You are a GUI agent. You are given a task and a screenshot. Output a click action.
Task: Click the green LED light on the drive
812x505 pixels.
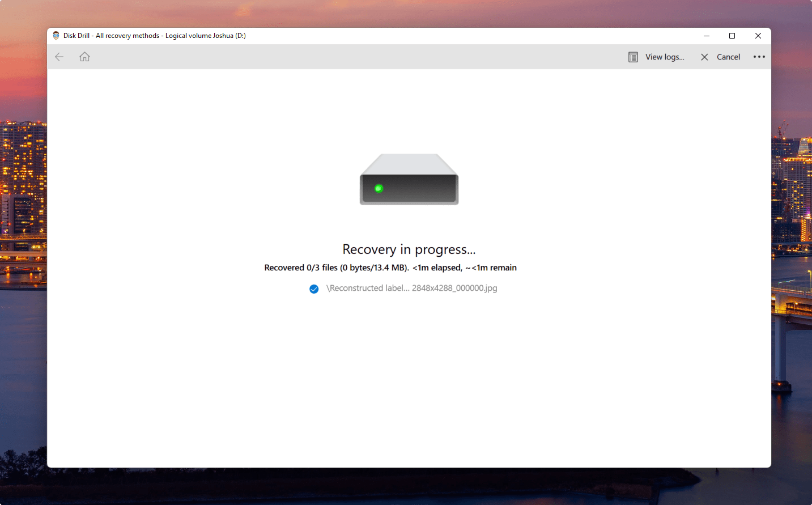(379, 188)
